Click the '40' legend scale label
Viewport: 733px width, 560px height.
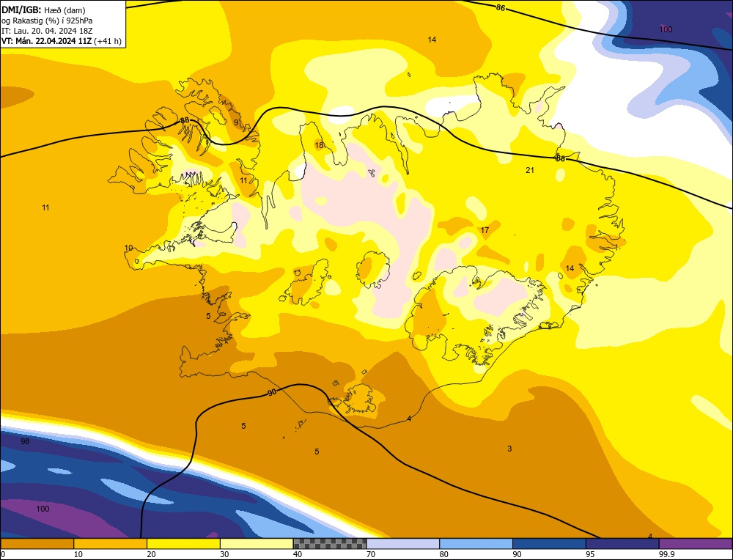point(298,554)
